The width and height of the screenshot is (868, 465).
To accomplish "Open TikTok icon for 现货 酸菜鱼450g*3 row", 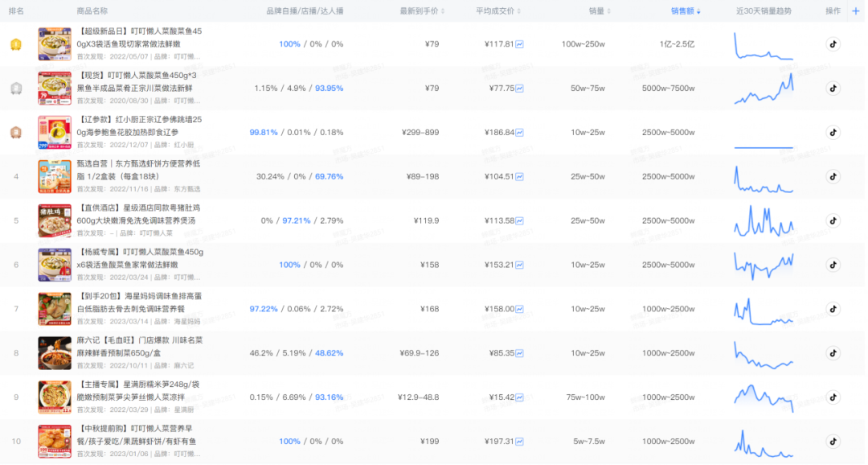I will coord(835,88).
